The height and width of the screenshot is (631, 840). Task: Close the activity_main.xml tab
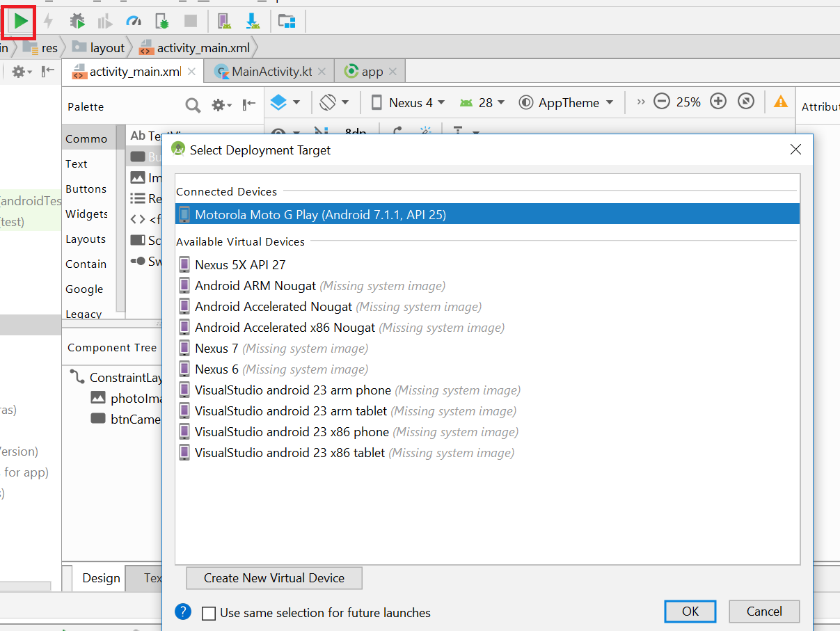coord(191,72)
